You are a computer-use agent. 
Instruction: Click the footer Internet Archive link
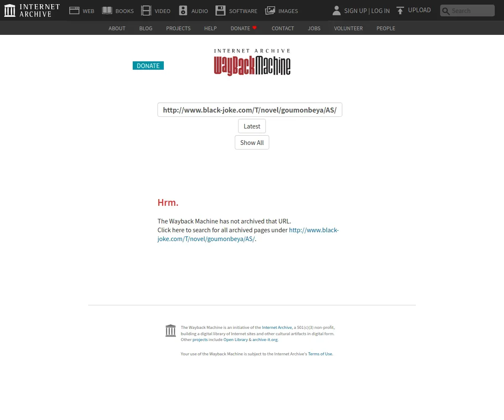tap(277, 327)
